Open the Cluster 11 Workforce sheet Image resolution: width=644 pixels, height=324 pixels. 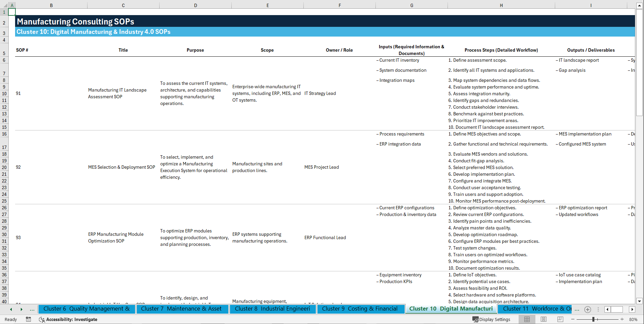pyautogui.click(x=534, y=309)
